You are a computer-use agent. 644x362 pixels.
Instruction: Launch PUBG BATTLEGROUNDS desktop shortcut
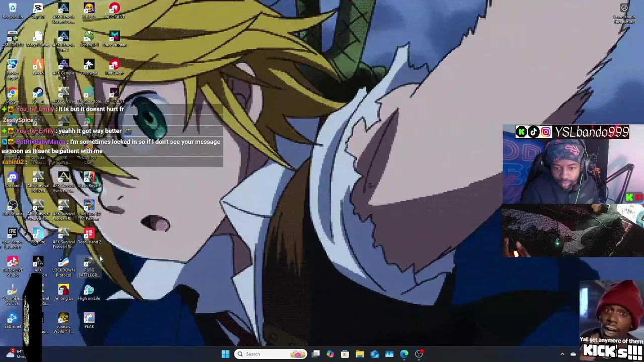tap(89, 266)
